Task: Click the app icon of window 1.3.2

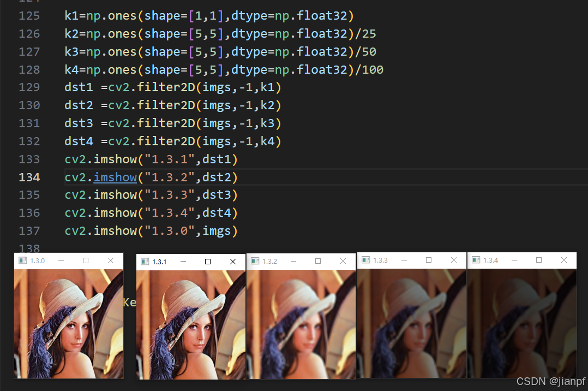Action: point(255,261)
